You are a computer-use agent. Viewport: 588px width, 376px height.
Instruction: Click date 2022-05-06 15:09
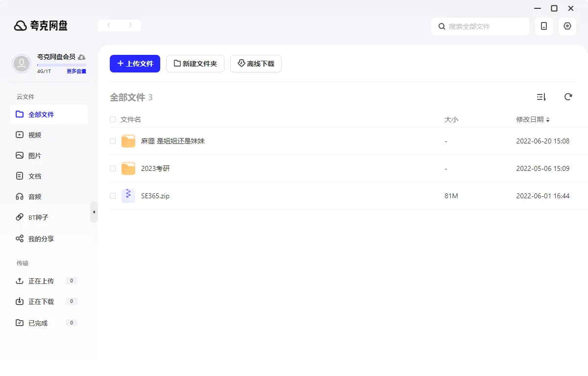(x=543, y=168)
